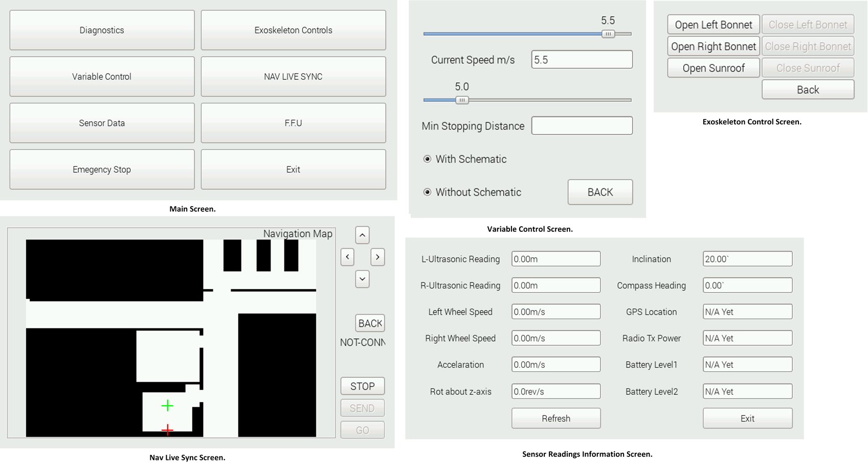
Task: Refresh the sensor readings
Action: click(x=555, y=418)
